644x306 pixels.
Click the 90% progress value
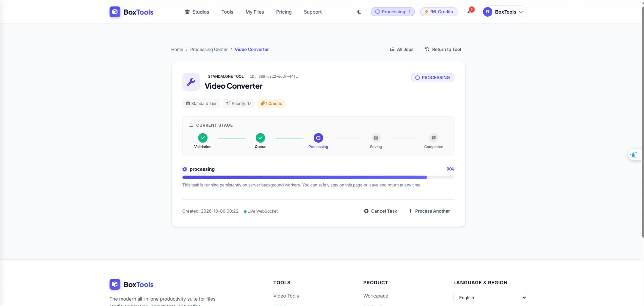point(450,169)
